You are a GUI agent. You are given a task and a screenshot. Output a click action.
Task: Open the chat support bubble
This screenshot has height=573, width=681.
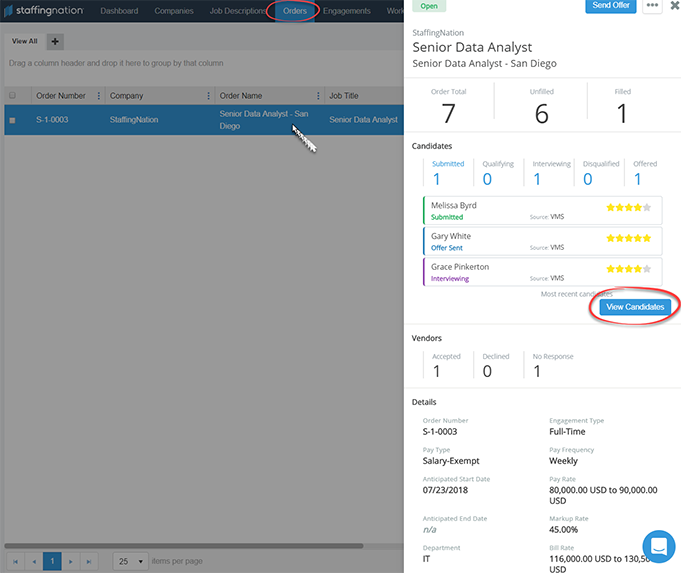659,547
